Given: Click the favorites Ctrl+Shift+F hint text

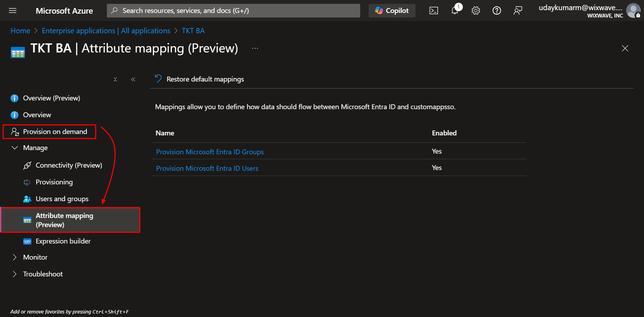Looking at the screenshot, I should coord(69,312).
